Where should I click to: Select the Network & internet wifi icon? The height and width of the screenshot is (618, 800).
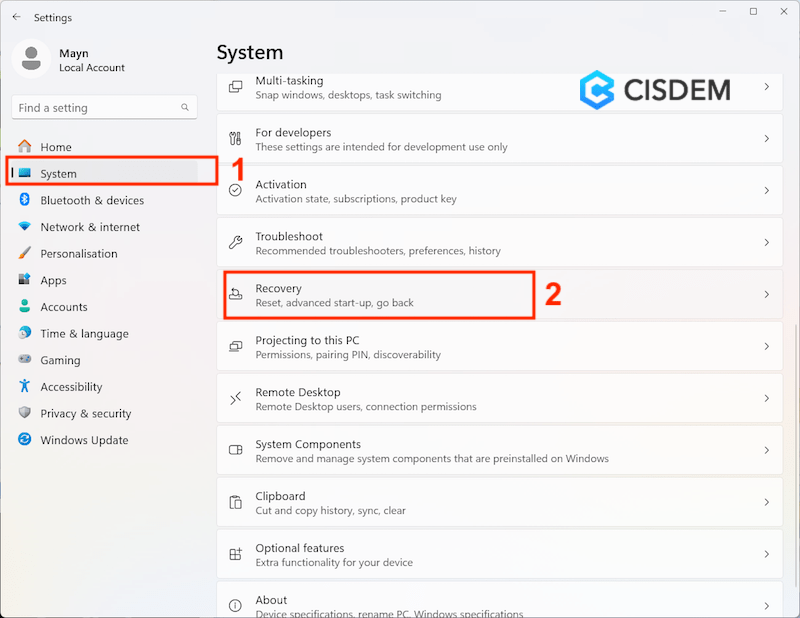(x=25, y=227)
